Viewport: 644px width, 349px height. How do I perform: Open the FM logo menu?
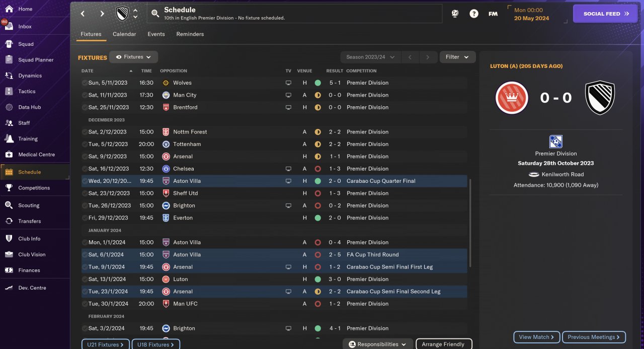[493, 14]
